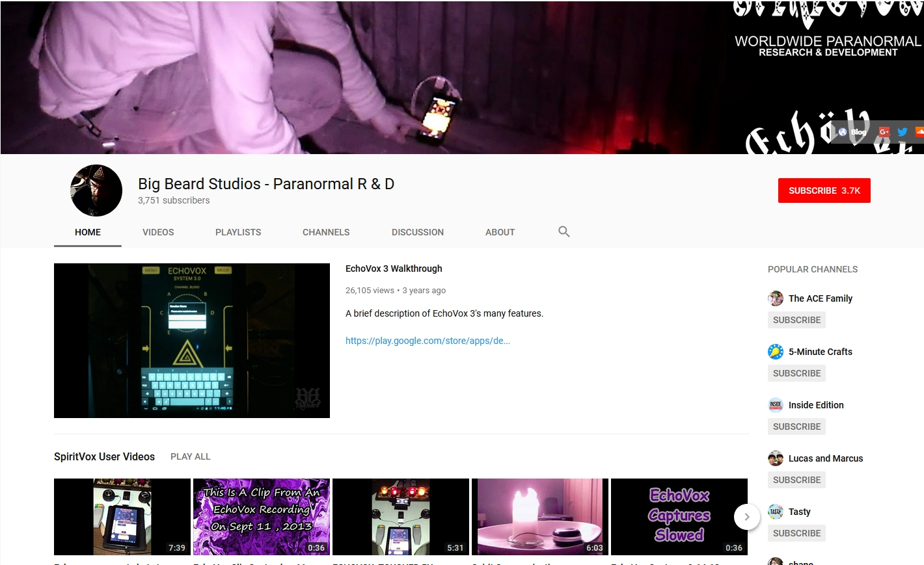
Task: Select the Channels tab
Action: pyautogui.click(x=326, y=232)
